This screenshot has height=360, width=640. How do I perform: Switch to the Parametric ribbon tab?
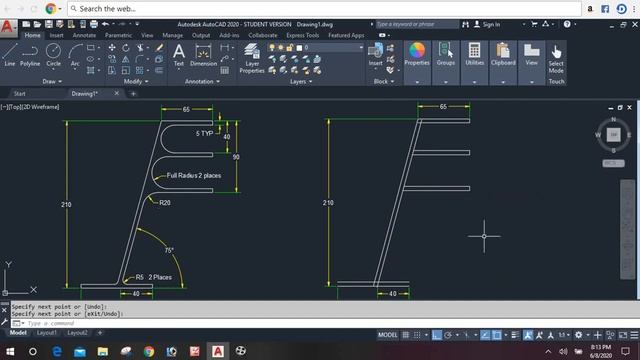pyautogui.click(x=118, y=36)
